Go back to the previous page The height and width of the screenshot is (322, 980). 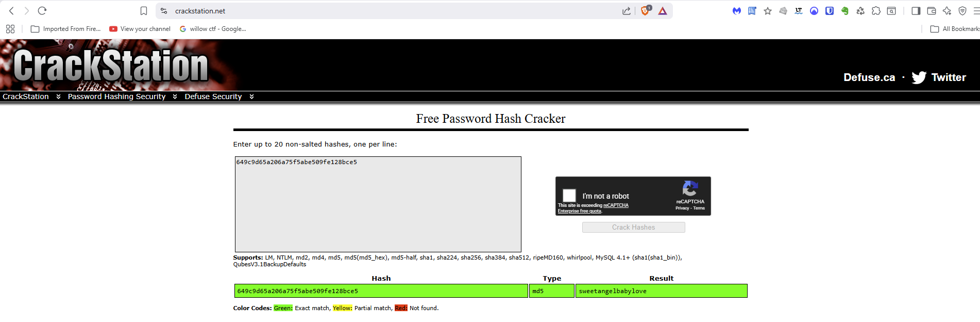click(x=11, y=11)
